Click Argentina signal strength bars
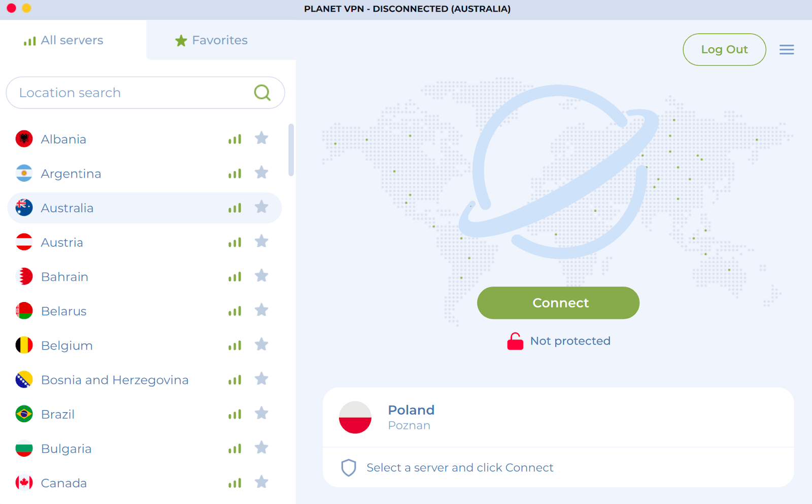812x504 pixels. coord(234,174)
